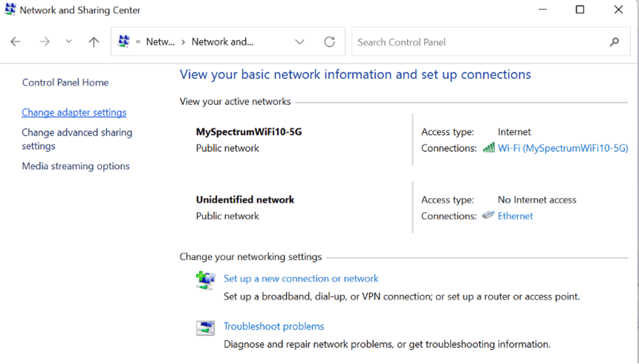Open Control Panel Home
This screenshot has width=639, height=364.
point(65,83)
